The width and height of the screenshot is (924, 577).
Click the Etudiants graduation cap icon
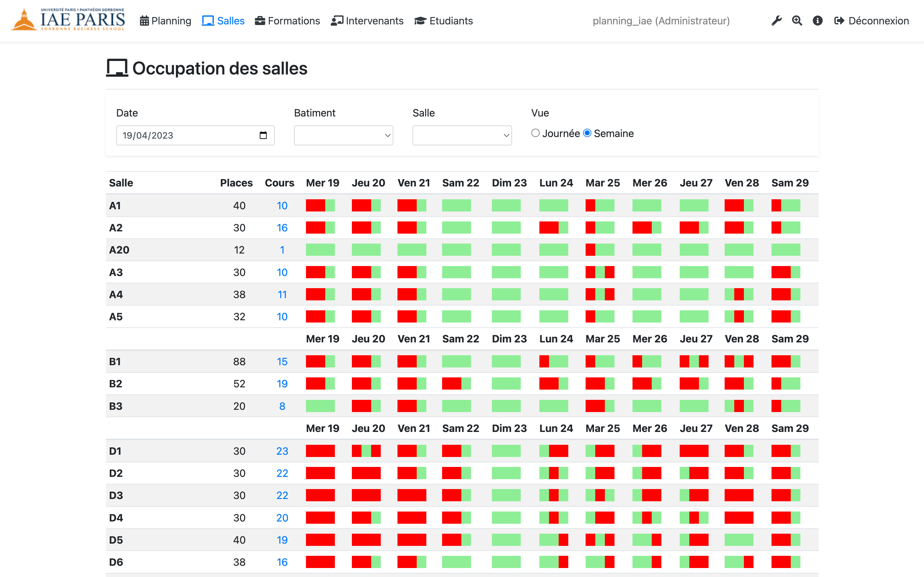420,21
